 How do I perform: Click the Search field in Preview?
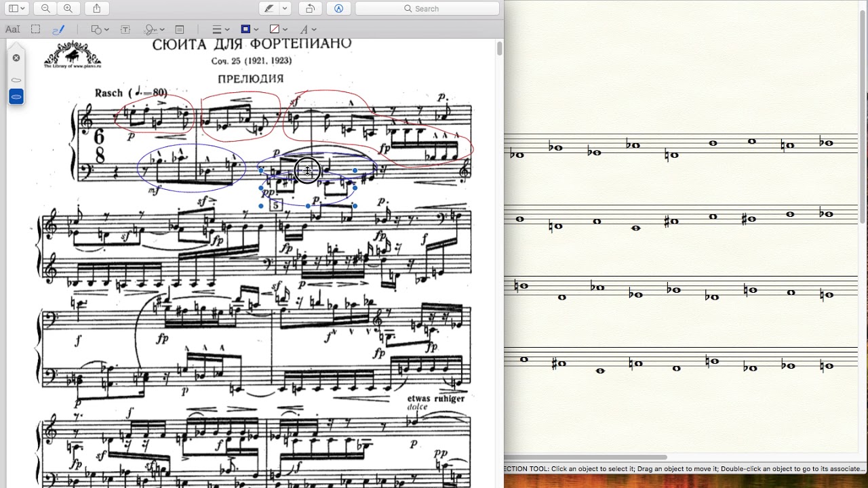pos(427,9)
